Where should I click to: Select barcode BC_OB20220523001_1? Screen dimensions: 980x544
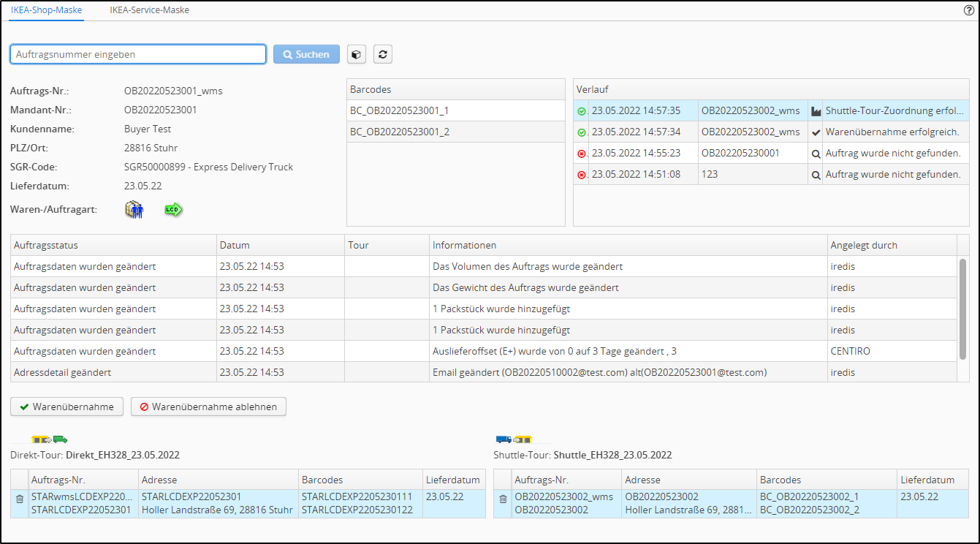click(456, 110)
